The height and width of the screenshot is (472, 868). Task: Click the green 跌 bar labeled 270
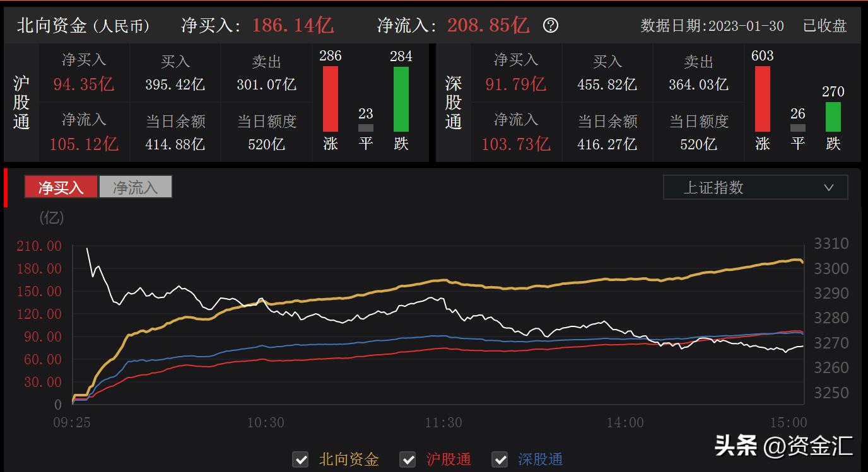pos(833,117)
